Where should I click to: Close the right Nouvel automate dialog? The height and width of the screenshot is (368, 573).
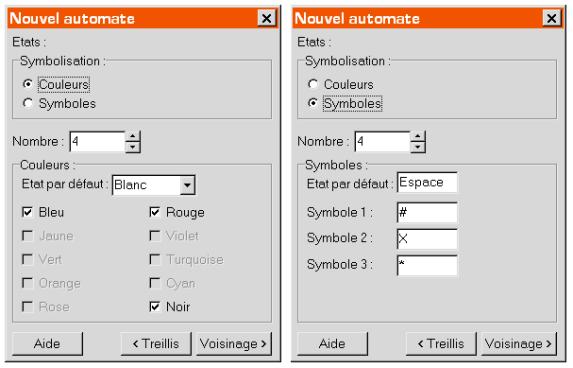pyautogui.click(x=551, y=18)
